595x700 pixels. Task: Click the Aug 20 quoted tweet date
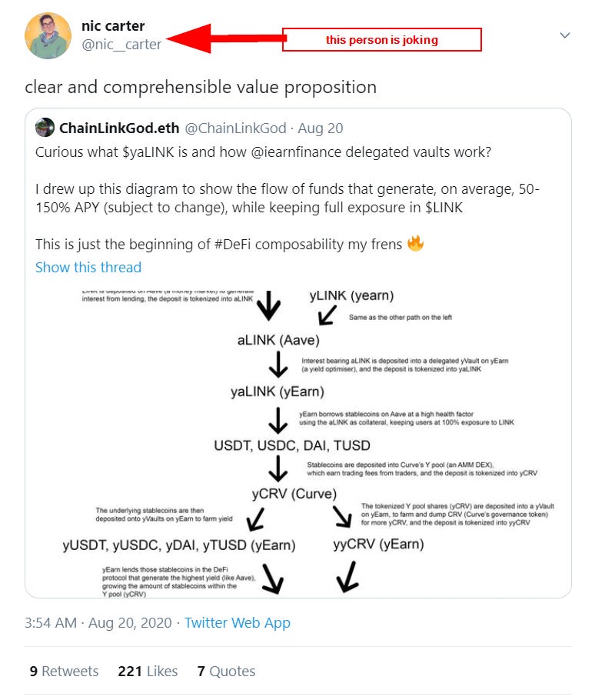(321, 128)
